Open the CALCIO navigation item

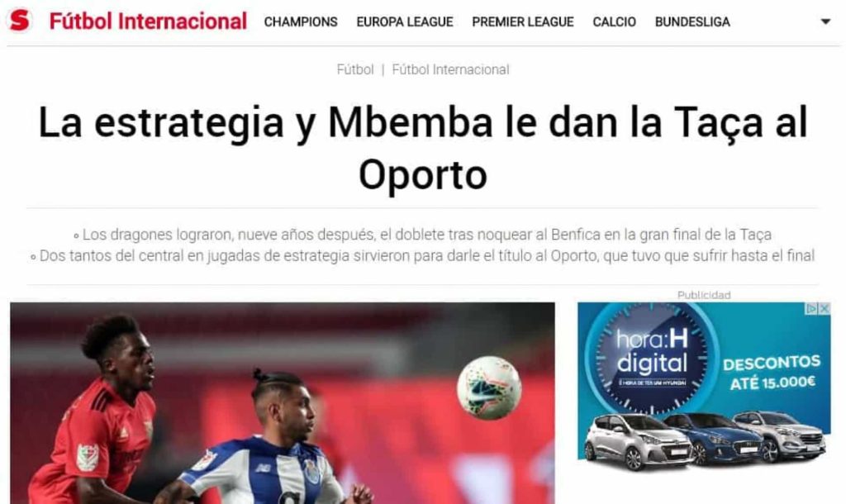[x=614, y=22]
